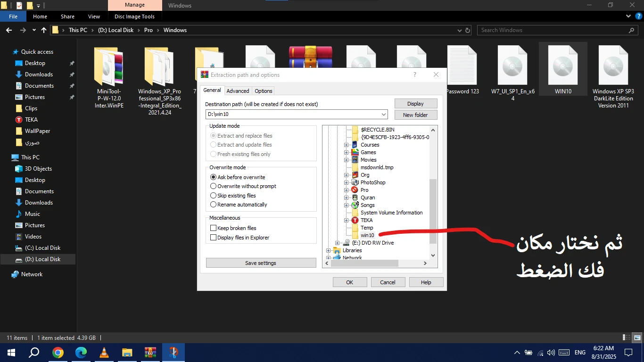
Task: Click OK to confirm extraction
Action: (350, 282)
